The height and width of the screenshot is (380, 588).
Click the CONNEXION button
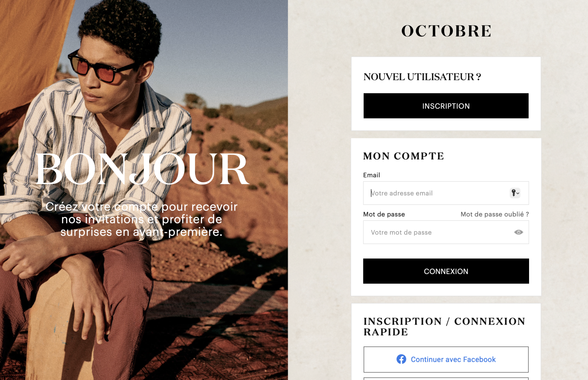446,271
